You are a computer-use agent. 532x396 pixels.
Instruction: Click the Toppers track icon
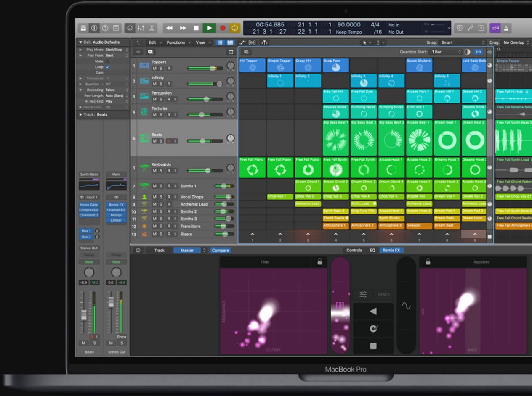[x=144, y=65]
